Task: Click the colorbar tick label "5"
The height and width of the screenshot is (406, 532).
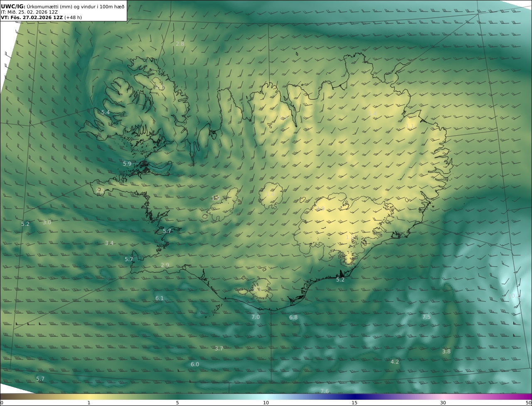Action: coord(177,403)
